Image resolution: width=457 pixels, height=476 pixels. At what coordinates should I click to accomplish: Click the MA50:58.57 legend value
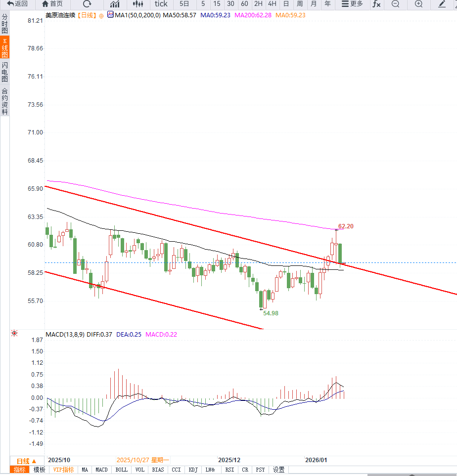180,15
